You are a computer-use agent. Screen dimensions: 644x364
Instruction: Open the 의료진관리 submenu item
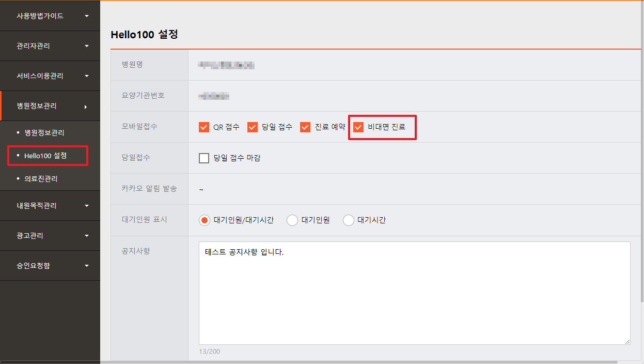[x=41, y=179]
